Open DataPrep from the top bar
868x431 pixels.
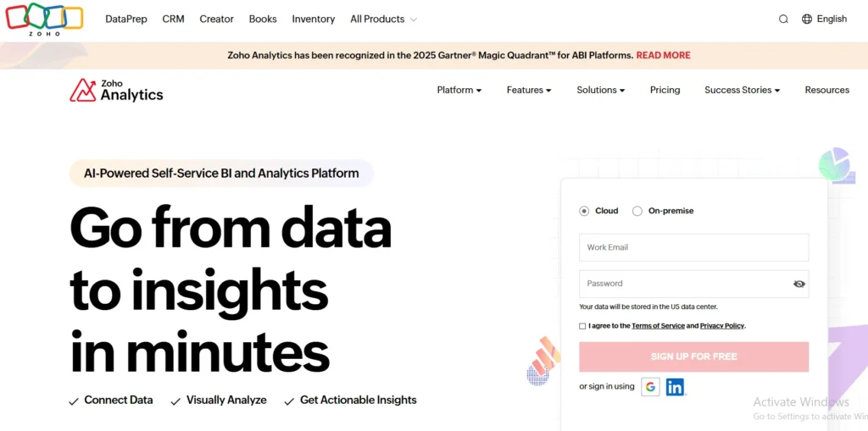(x=126, y=19)
